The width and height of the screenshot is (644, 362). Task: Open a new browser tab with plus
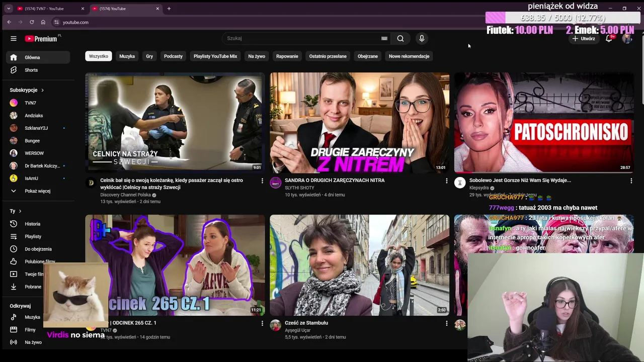[169, 9]
